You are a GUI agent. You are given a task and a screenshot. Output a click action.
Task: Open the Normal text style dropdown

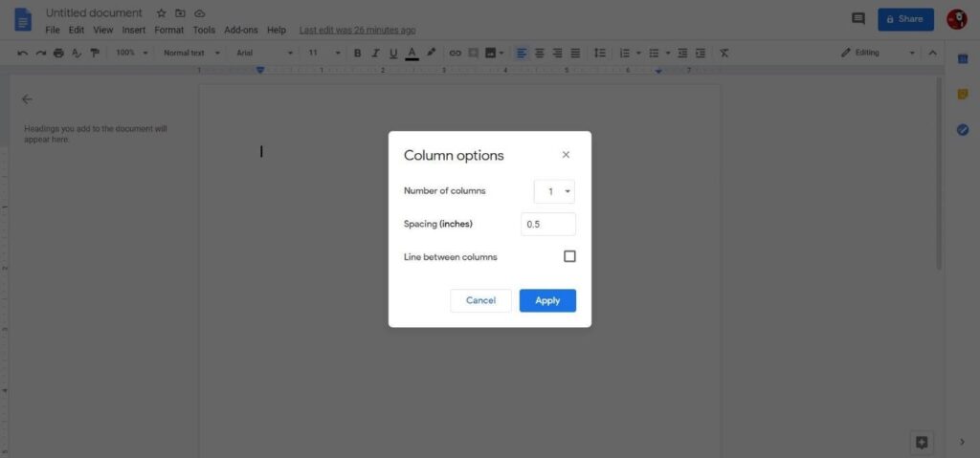coord(191,54)
